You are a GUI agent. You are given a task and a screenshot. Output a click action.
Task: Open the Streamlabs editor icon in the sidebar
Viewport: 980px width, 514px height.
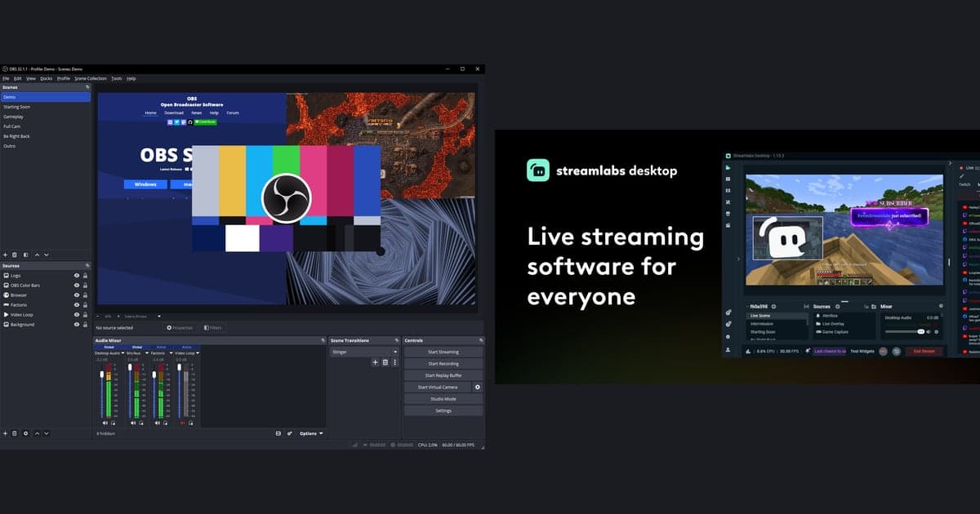[x=728, y=167]
